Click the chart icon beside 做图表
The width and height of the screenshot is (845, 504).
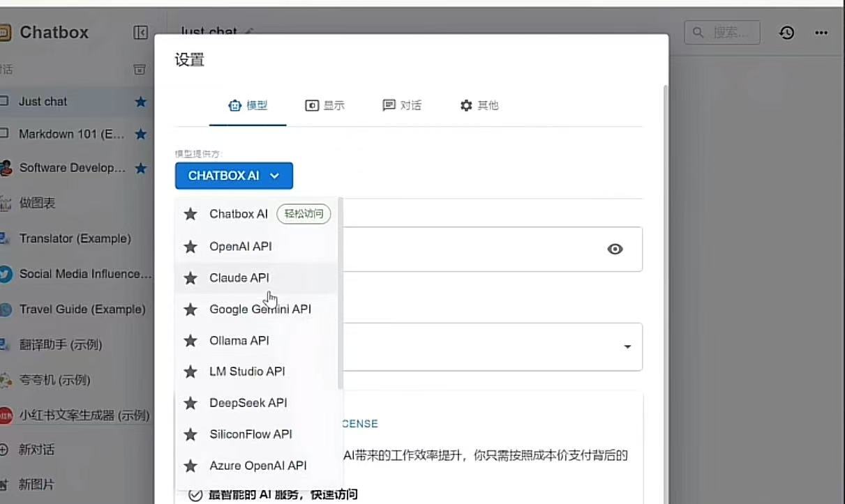point(6,204)
